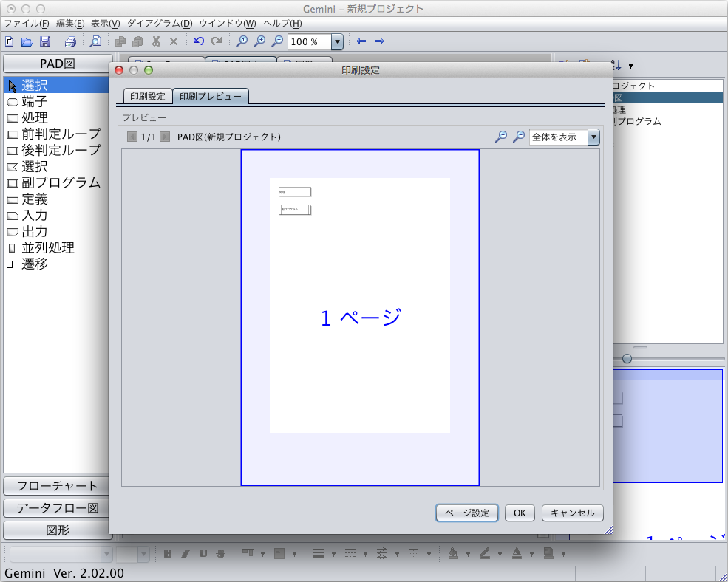Screen dimensions: 728x582
Task: Expand the text color dropdown arrow
Action: tap(531, 554)
